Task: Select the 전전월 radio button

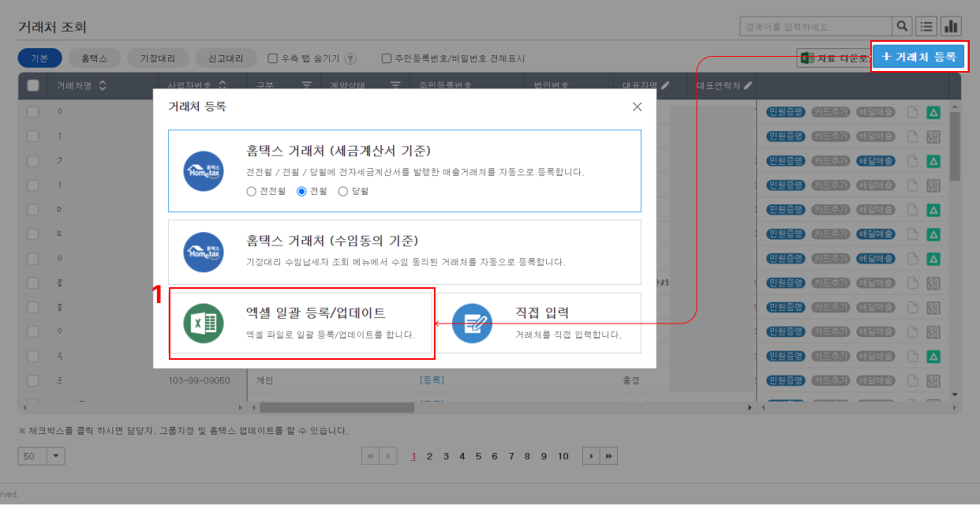Action: [x=252, y=191]
